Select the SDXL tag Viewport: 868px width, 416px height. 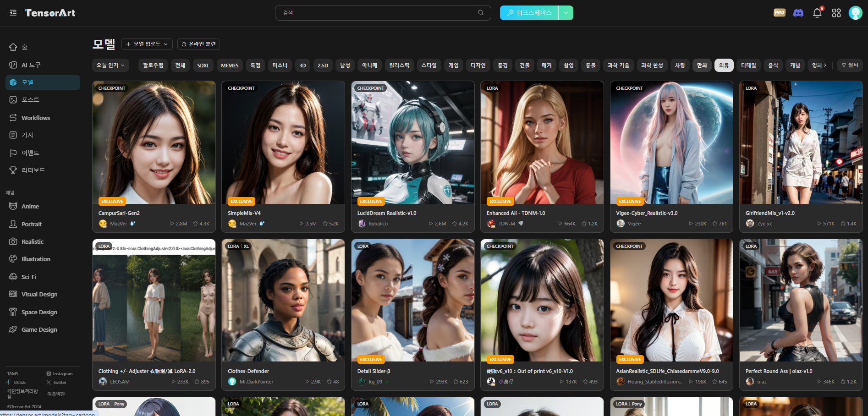203,66
